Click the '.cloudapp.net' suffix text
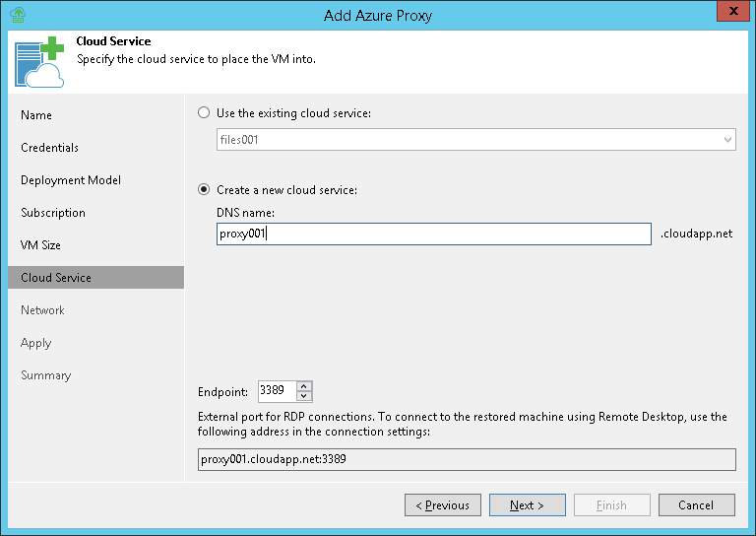Screen dimensions: 756x536 coord(696,234)
